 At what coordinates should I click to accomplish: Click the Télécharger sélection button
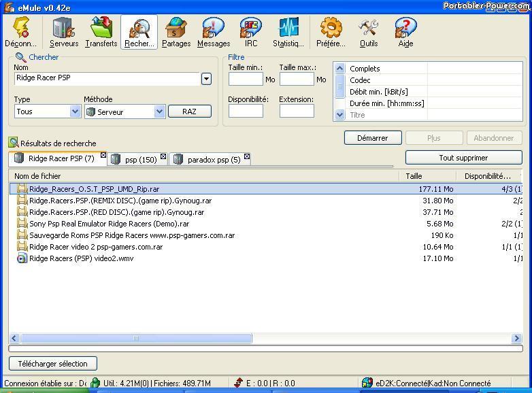[53, 364]
